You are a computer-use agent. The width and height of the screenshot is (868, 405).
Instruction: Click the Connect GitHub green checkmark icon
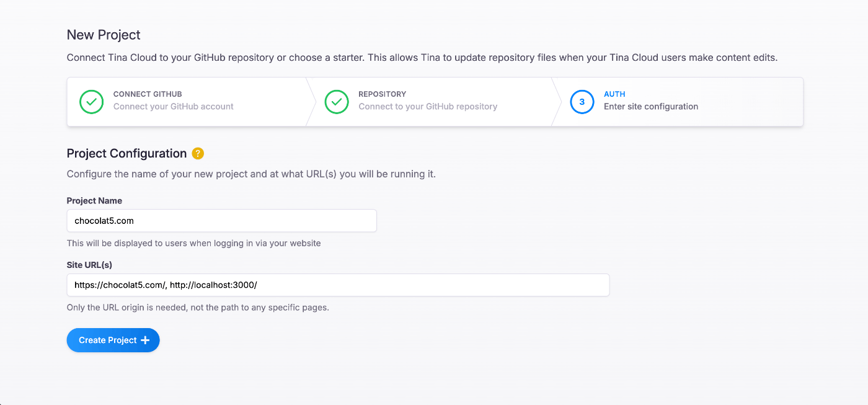tap(91, 102)
